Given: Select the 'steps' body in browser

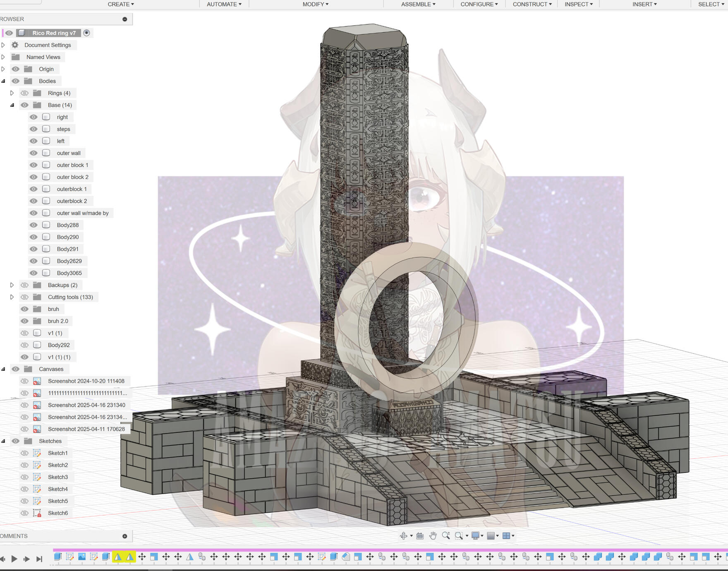Looking at the screenshot, I should [x=63, y=129].
